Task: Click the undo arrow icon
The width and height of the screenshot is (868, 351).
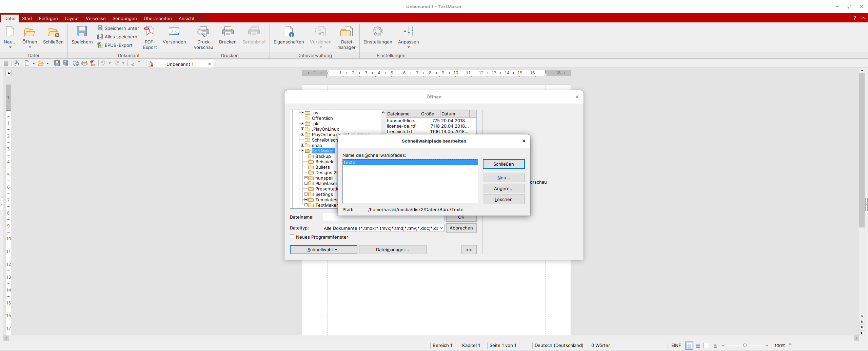Action: coord(103,63)
